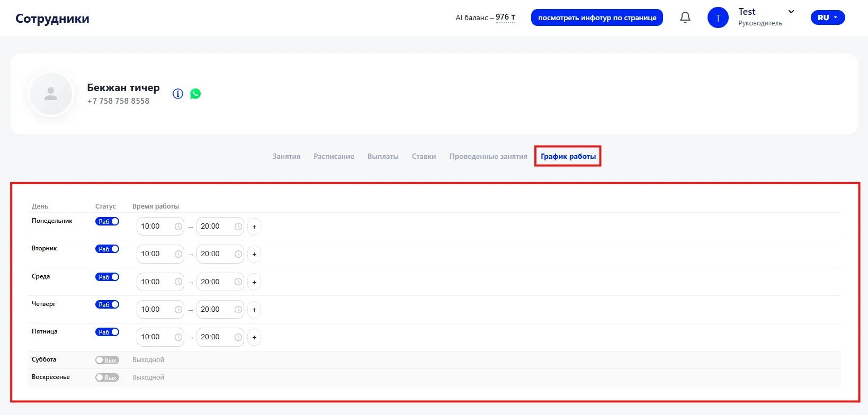Open clock picker in Четверг end time
This screenshot has height=415, width=868.
tap(238, 309)
